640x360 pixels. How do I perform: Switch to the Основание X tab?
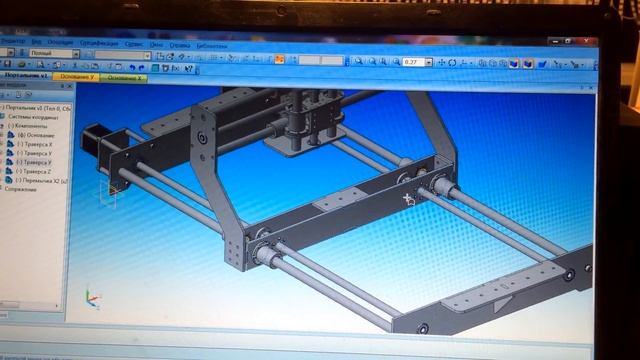(x=124, y=78)
